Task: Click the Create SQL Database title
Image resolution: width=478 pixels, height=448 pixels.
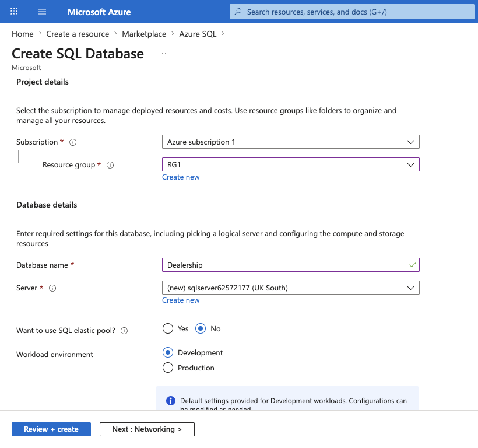Action: (78, 54)
